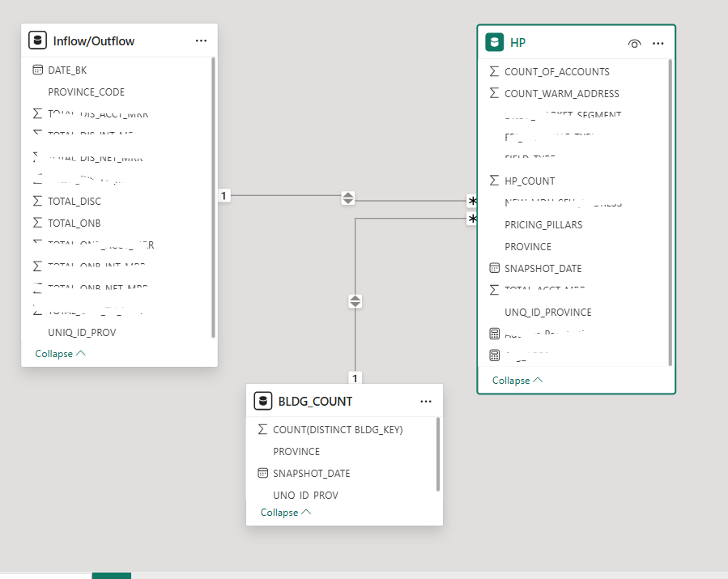Viewport: 728px width, 579px height.
Task: Open the HP table more options menu
Action: pyautogui.click(x=658, y=43)
